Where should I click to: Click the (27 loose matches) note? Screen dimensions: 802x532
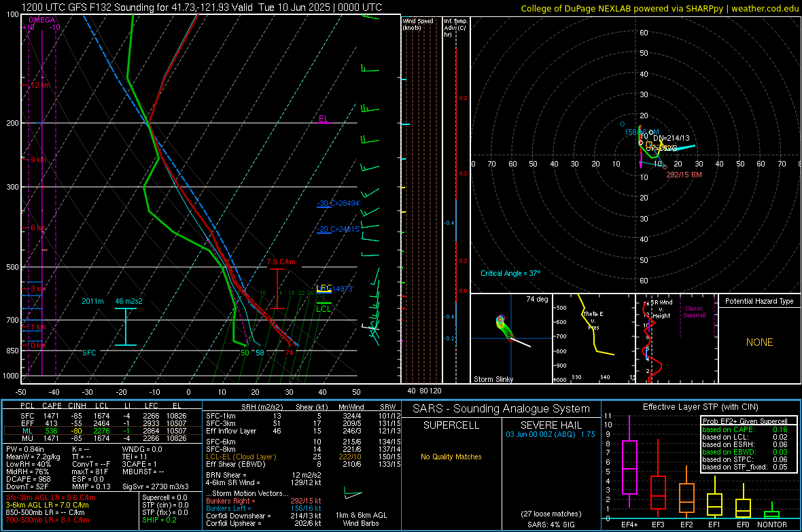[551, 514]
